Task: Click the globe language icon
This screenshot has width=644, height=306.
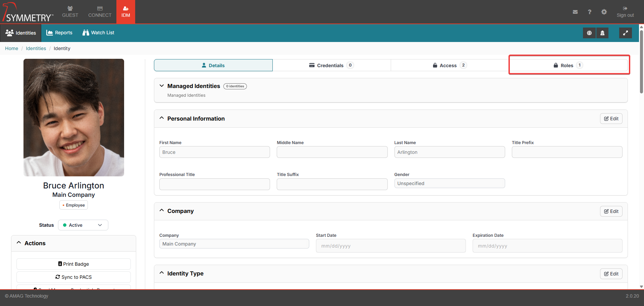Action: (x=589, y=33)
